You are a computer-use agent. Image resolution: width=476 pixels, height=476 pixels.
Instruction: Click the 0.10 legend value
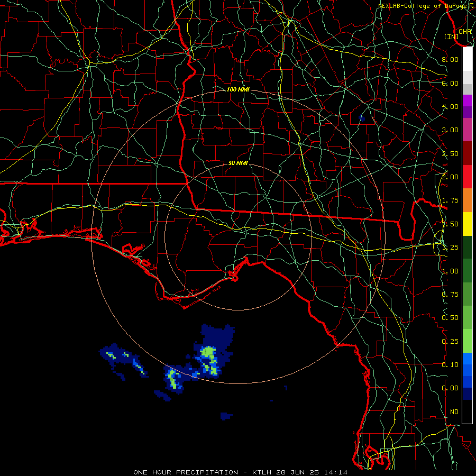450,365
